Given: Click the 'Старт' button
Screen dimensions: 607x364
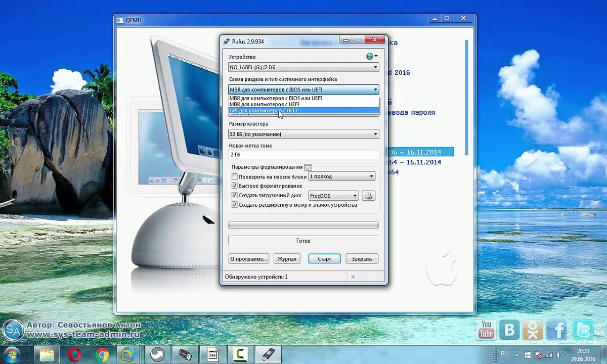Looking at the screenshot, I should [325, 259].
